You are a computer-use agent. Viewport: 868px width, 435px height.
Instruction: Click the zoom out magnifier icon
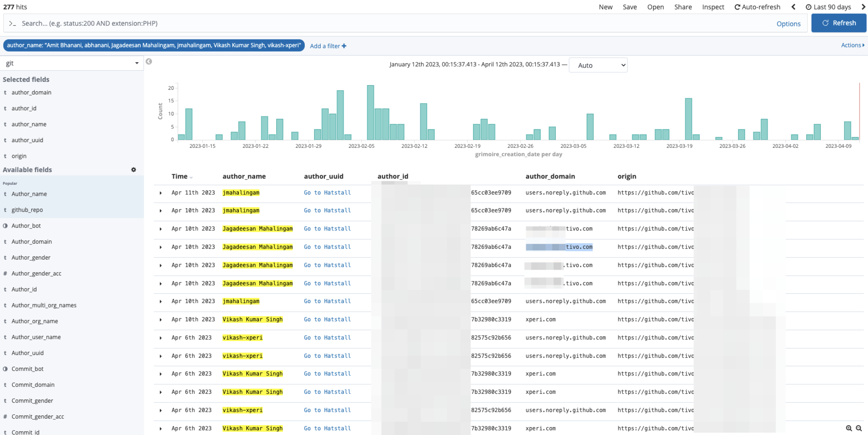click(859, 428)
